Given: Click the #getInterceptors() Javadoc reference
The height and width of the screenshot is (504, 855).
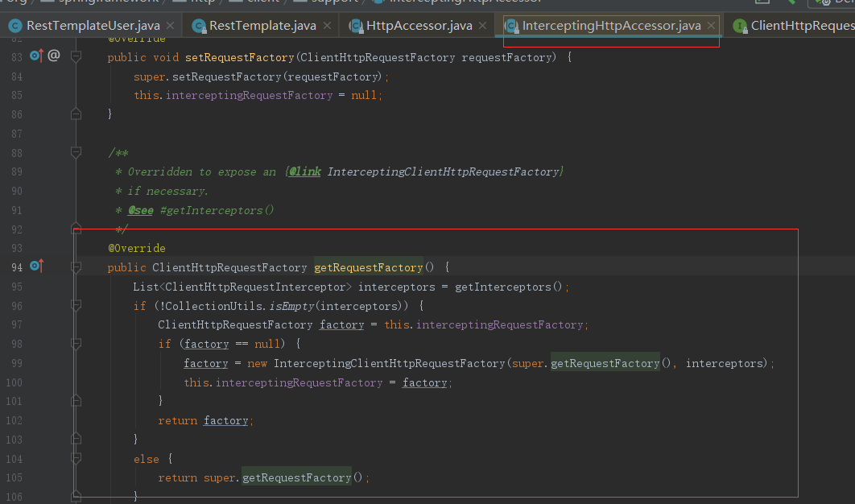Looking at the screenshot, I should point(217,211).
